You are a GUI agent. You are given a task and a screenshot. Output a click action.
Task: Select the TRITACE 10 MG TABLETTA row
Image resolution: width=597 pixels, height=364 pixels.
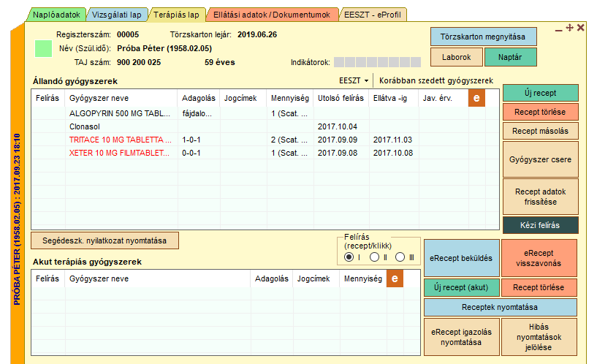point(120,139)
